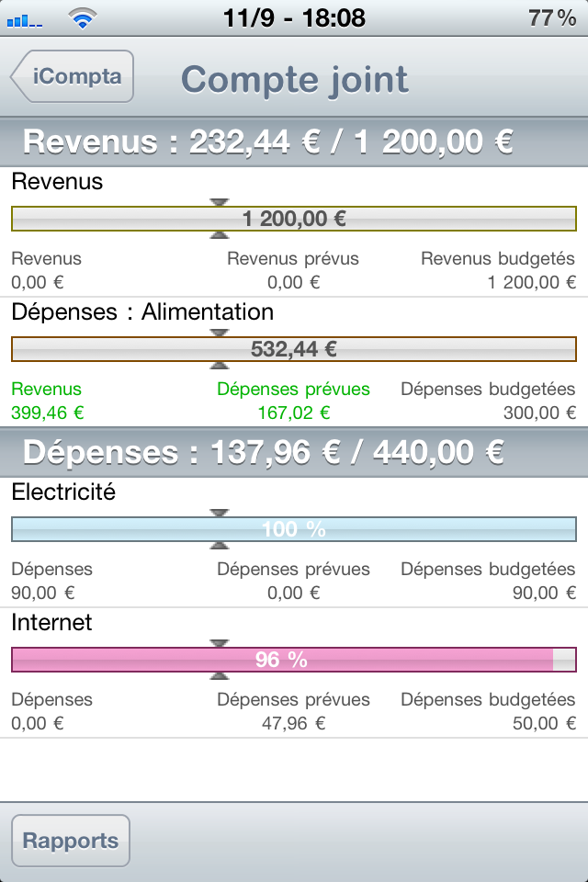
Task: Select the Revenus prévus 0,00 € value
Action: 294,282
